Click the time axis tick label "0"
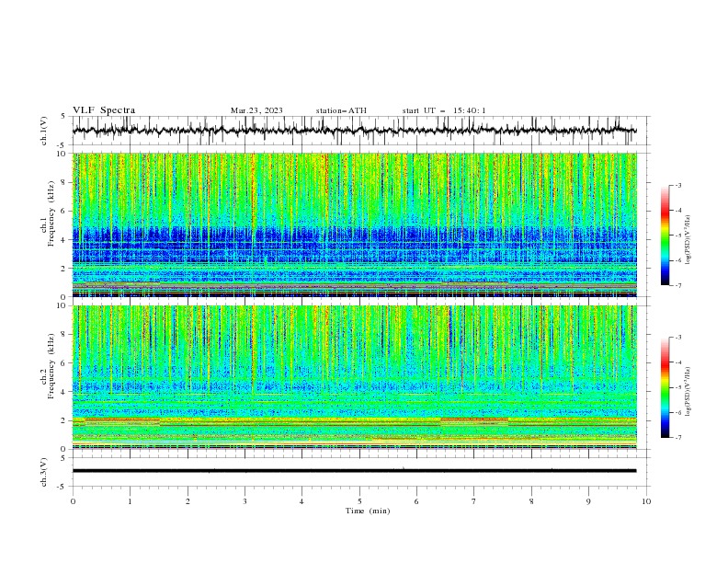Viewport: 728px width, 563px height. pos(73,501)
